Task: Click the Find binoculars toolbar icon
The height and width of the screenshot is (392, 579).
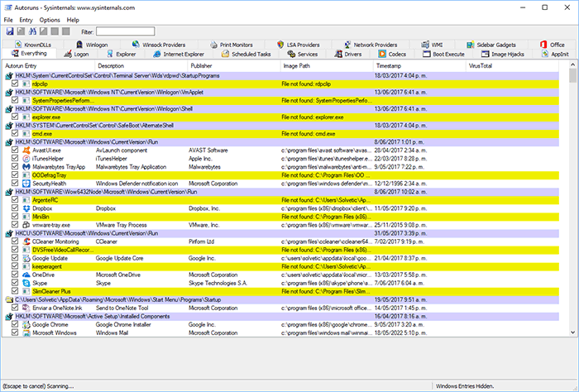Action: pos(31,31)
